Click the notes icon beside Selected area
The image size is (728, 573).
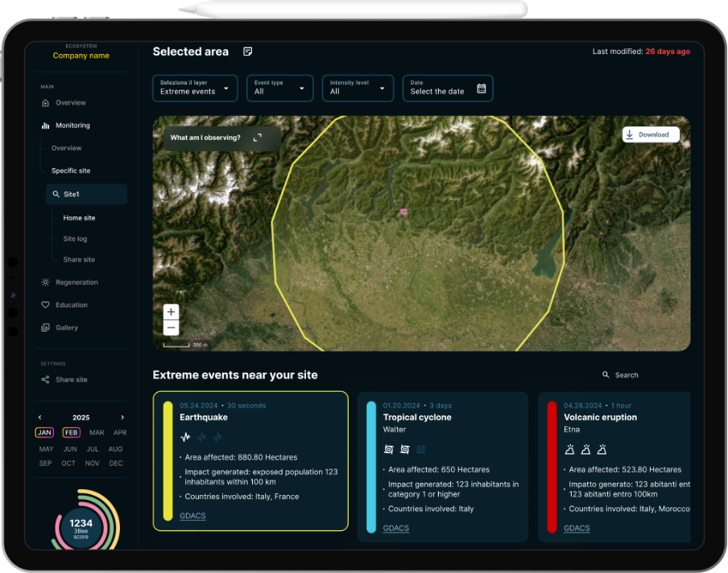pyautogui.click(x=248, y=52)
